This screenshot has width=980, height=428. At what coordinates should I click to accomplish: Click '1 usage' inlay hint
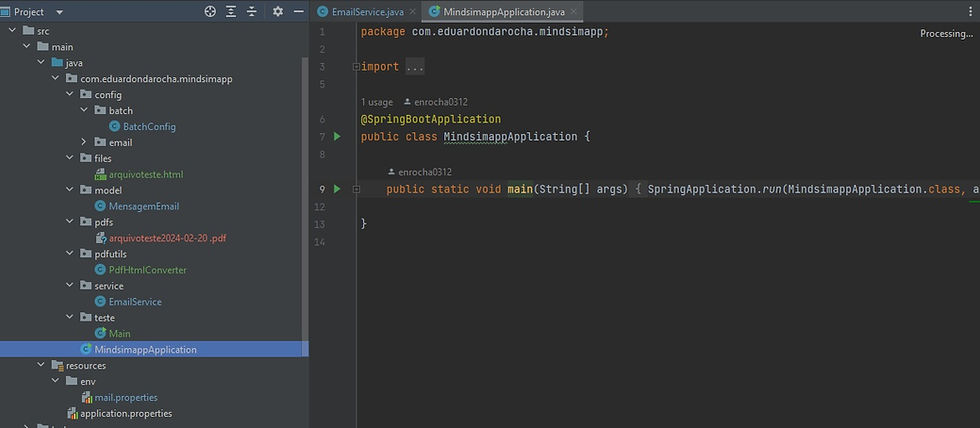(377, 102)
